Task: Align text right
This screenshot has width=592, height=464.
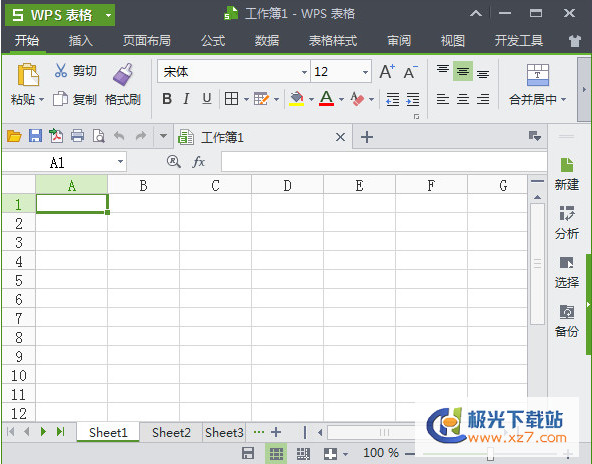Action: [x=483, y=99]
